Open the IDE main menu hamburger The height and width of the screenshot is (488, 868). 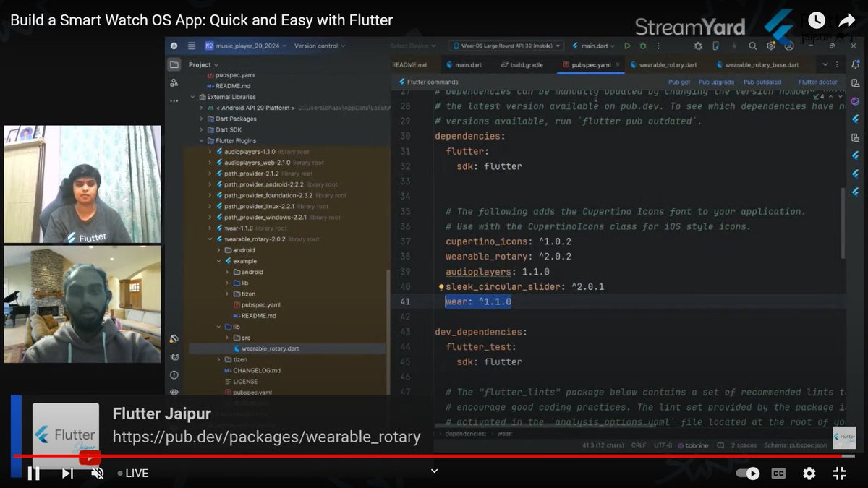point(192,46)
